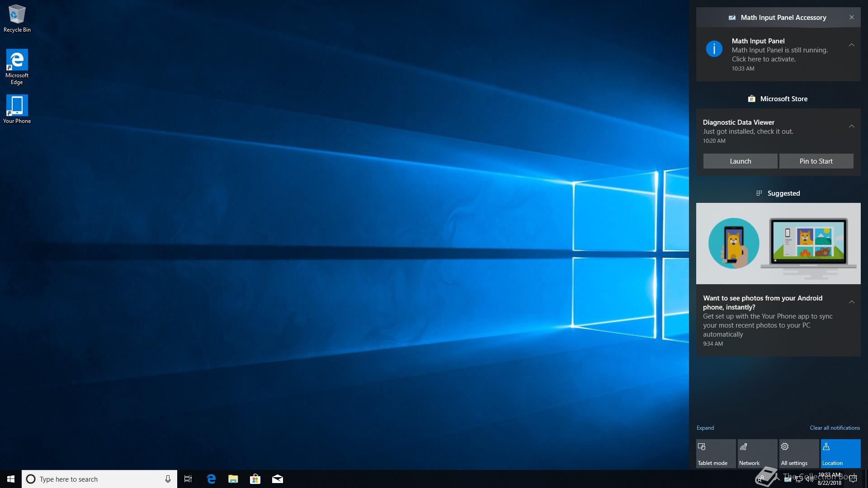This screenshot has height=488, width=868.
Task: Click the Diagnostic Data Viewer notification title
Action: (739, 122)
